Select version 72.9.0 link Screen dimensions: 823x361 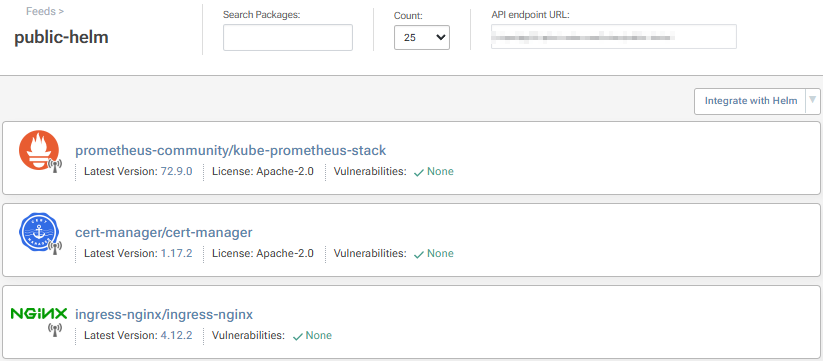click(176, 171)
